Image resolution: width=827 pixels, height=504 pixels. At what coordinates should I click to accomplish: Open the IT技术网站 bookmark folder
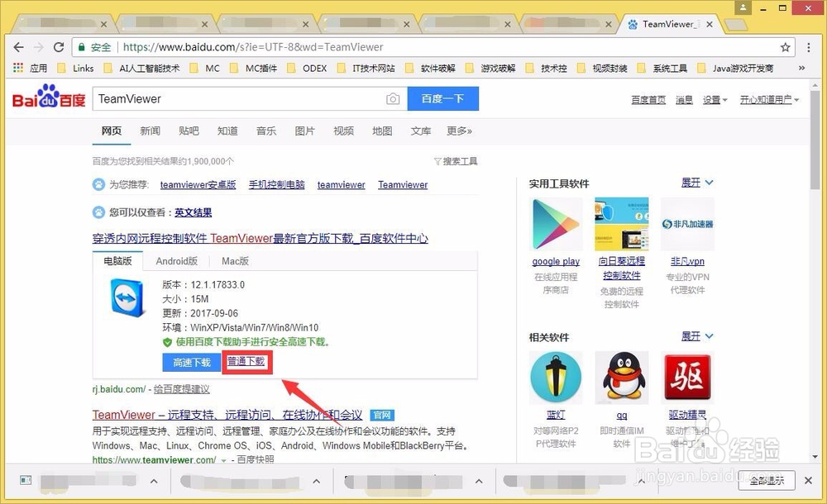(x=366, y=68)
